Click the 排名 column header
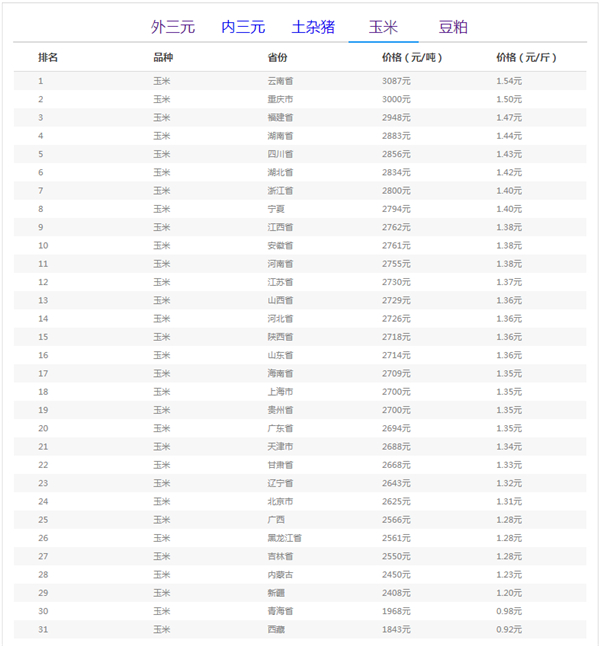 [48, 57]
